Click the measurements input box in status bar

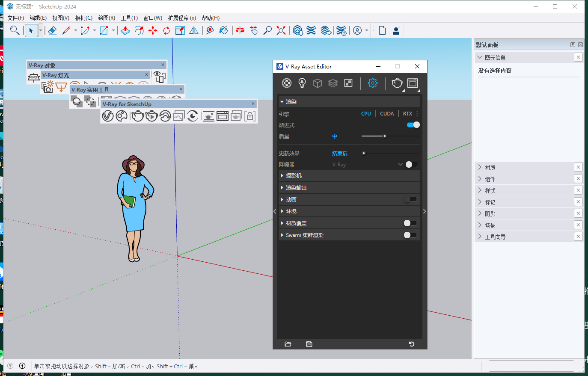tap(531, 366)
